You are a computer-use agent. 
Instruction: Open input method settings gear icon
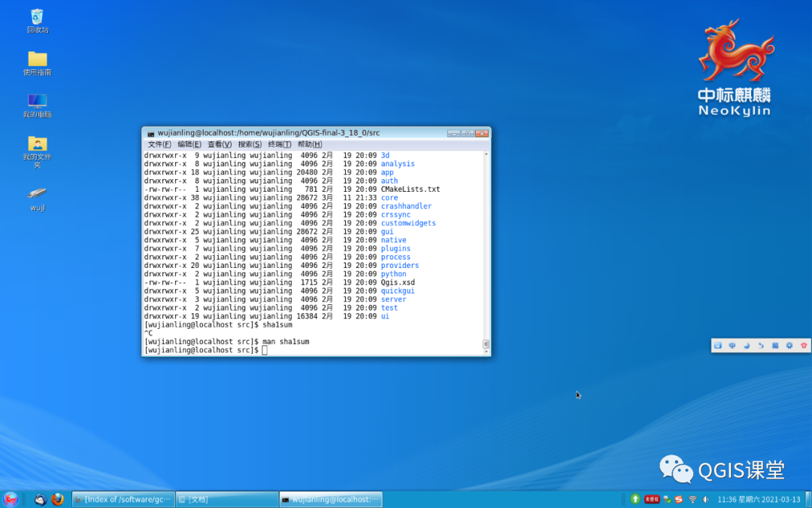point(789,345)
